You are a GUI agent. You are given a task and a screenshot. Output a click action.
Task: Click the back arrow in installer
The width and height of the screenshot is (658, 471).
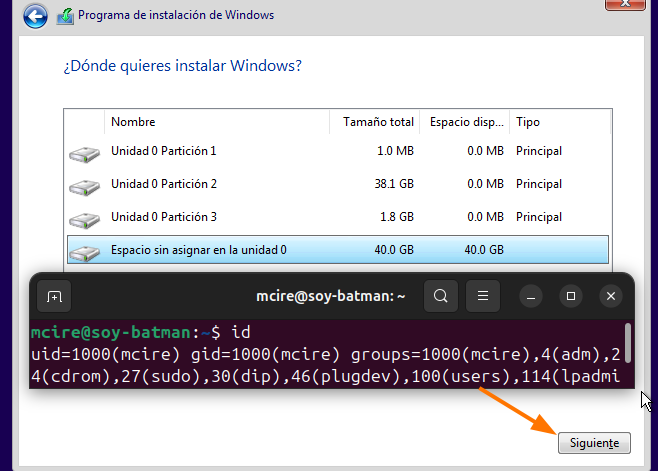(35, 16)
